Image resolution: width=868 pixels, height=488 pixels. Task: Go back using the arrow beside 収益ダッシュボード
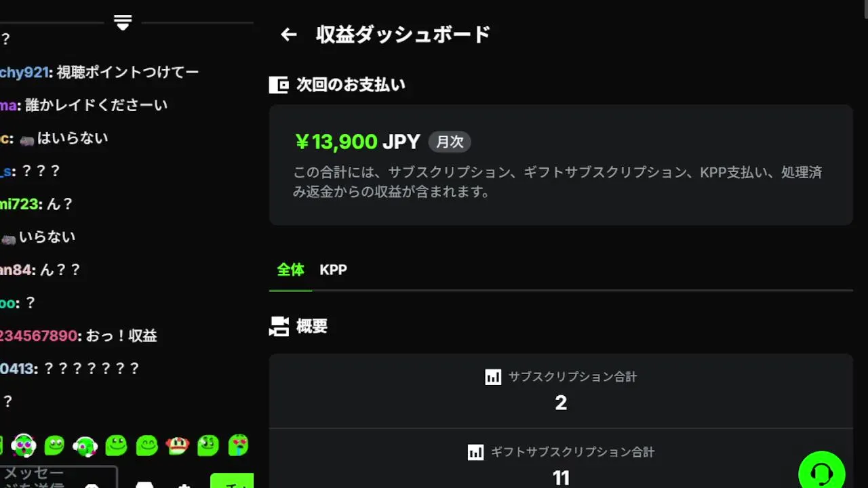pos(289,35)
